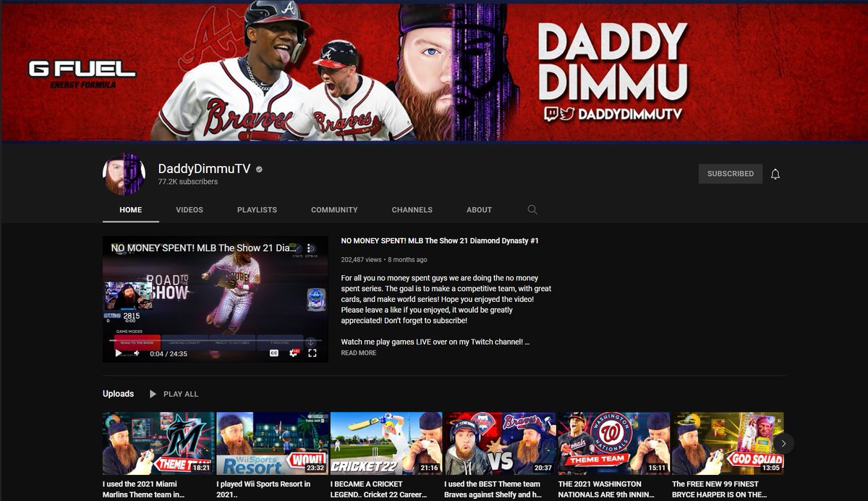Switch to the VIDEOS tab
Image resolution: width=868 pixels, height=501 pixels.
coord(190,210)
